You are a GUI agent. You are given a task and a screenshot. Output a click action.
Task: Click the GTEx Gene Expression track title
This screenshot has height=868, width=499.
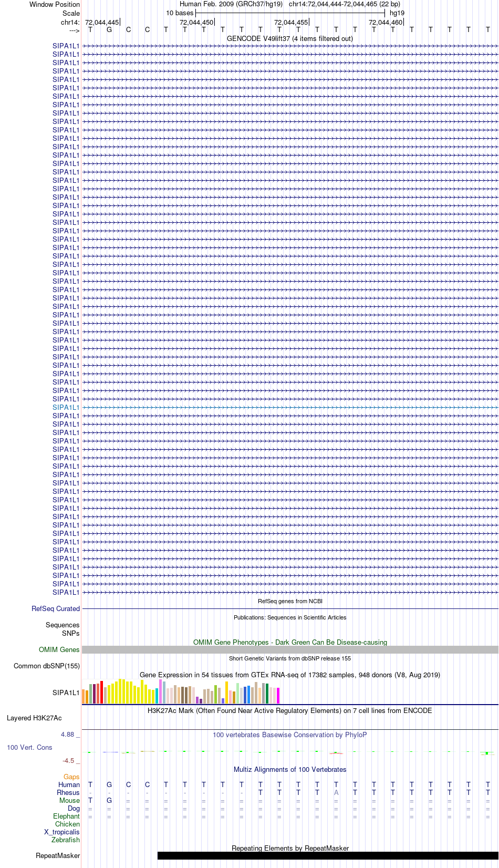290,675
